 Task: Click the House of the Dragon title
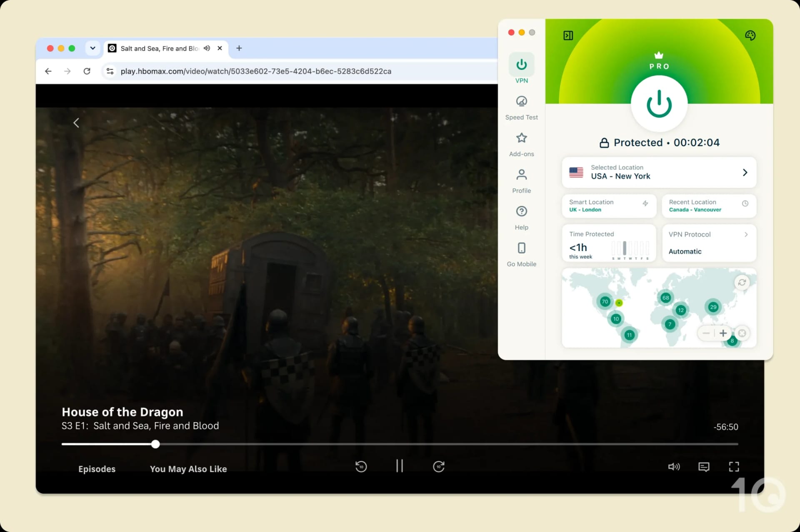click(x=122, y=412)
